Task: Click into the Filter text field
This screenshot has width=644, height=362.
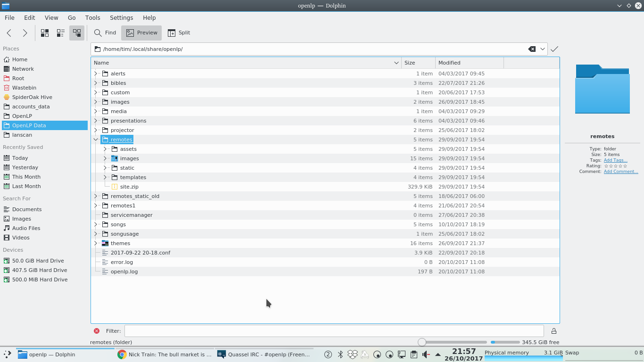Action: coord(334,331)
